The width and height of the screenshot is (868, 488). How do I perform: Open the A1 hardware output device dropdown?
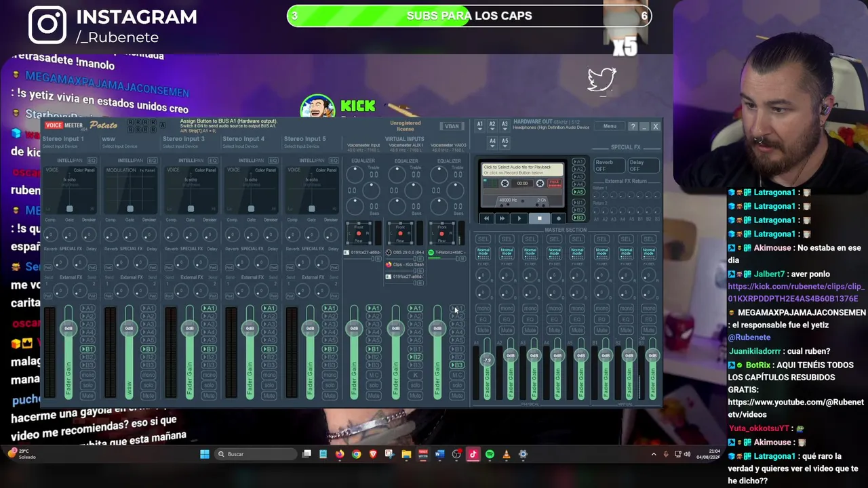tap(480, 125)
